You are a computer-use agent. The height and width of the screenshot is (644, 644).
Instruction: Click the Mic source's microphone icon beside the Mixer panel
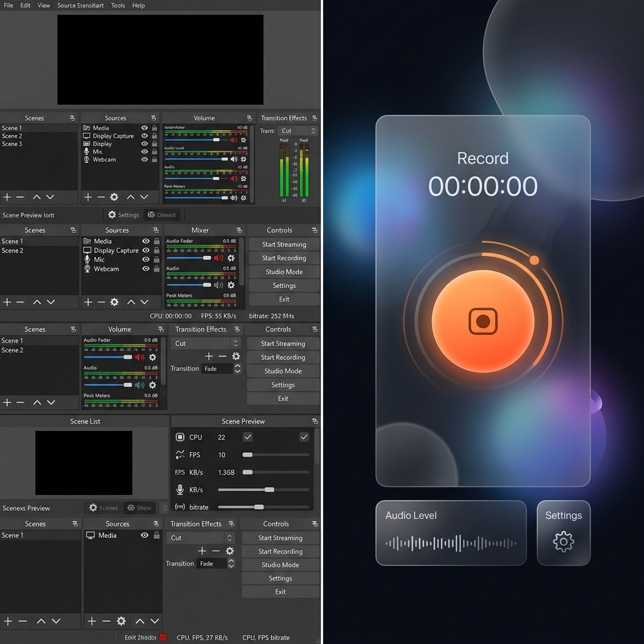pos(87,260)
